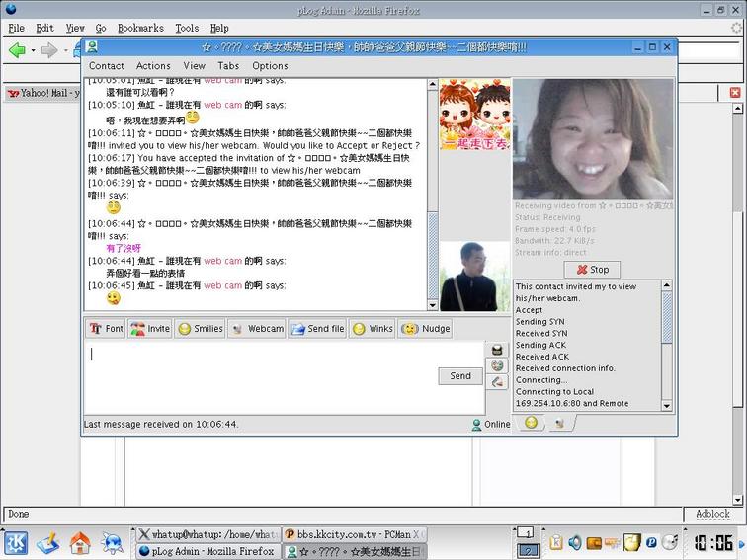Open the Actions menu

153,66
